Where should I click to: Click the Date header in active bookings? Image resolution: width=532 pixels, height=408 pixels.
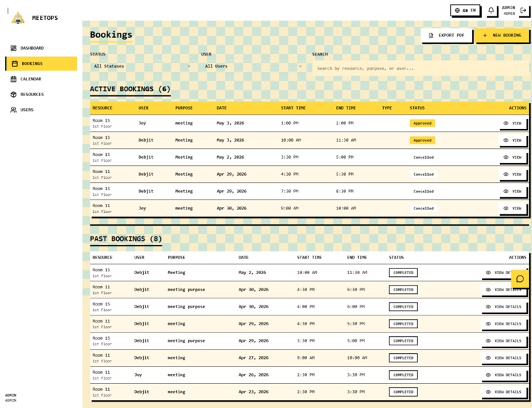(221, 108)
